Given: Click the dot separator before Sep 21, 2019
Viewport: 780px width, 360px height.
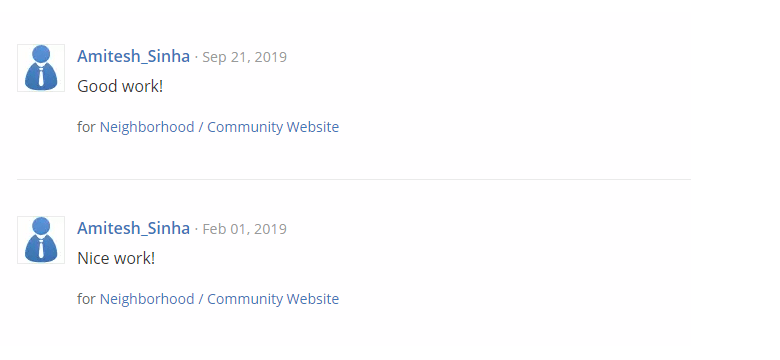Looking at the screenshot, I should (x=196, y=58).
